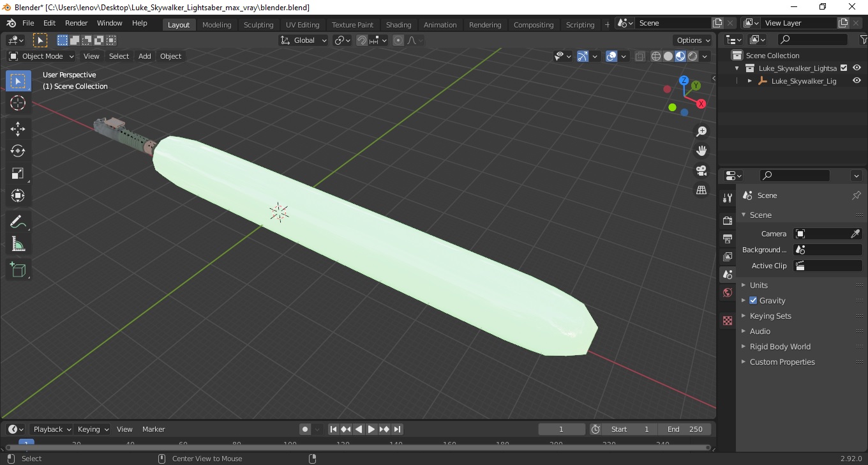Open Texture properties tab
This screenshot has width=868, height=465.
coord(727,321)
